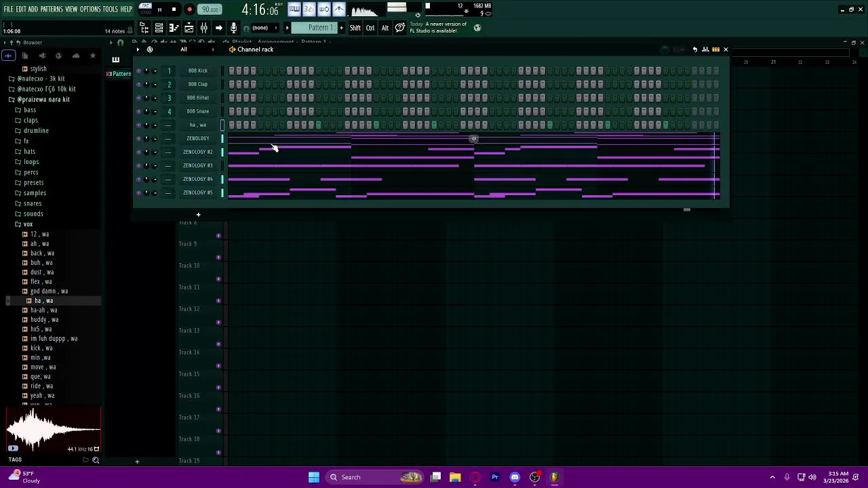Open File Explorer from the taskbar
This screenshot has height=488, width=868.
coord(455,477)
